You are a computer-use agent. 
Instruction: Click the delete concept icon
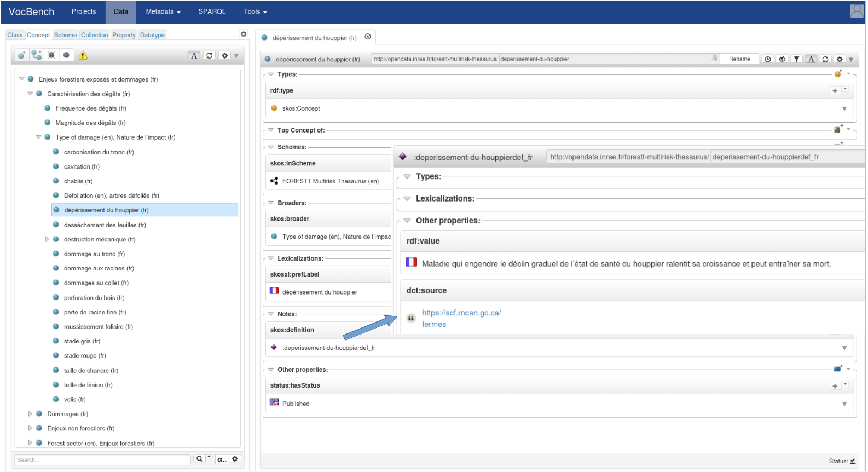51,55
